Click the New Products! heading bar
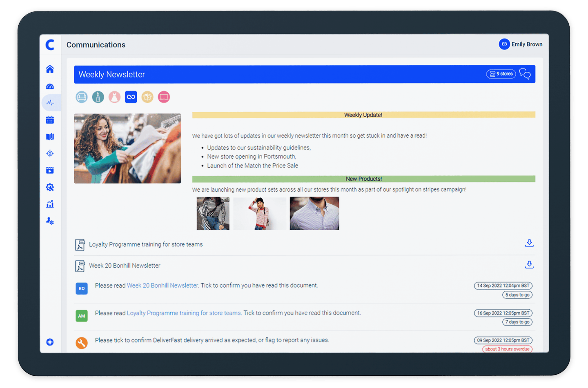The image size is (588, 388). (363, 179)
